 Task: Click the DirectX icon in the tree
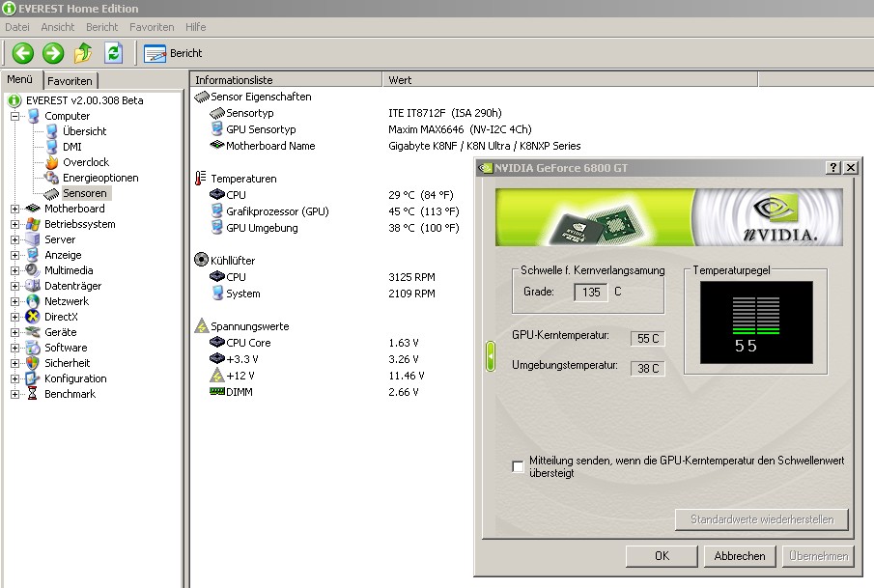click(33, 317)
